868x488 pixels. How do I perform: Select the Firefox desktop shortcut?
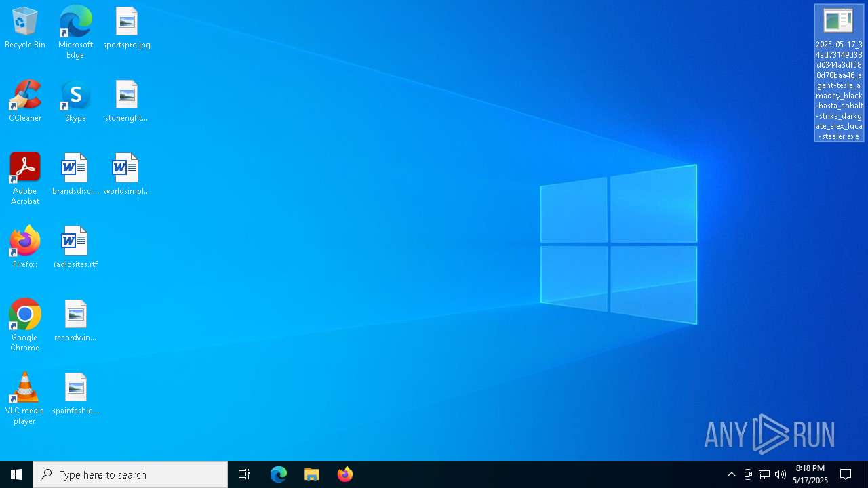tap(25, 248)
